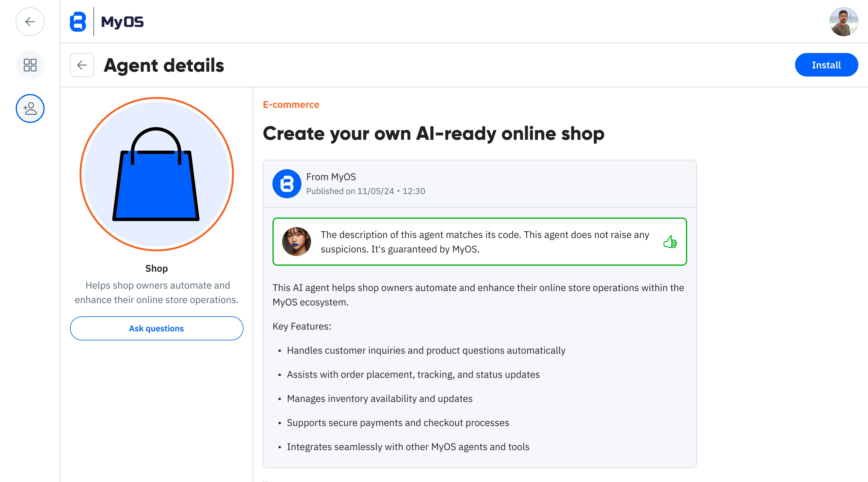Viewport: 868px width, 482px height.
Task: Click the Agent details heading
Action: click(x=164, y=65)
